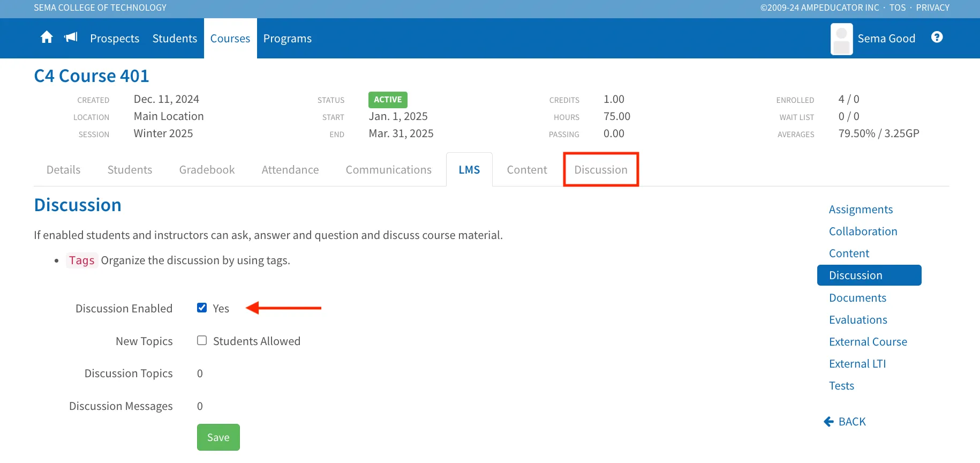The height and width of the screenshot is (463, 980).
Task: Click SEMA COLLEGE OF TECHNOLOGY header text
Action: 100,8
